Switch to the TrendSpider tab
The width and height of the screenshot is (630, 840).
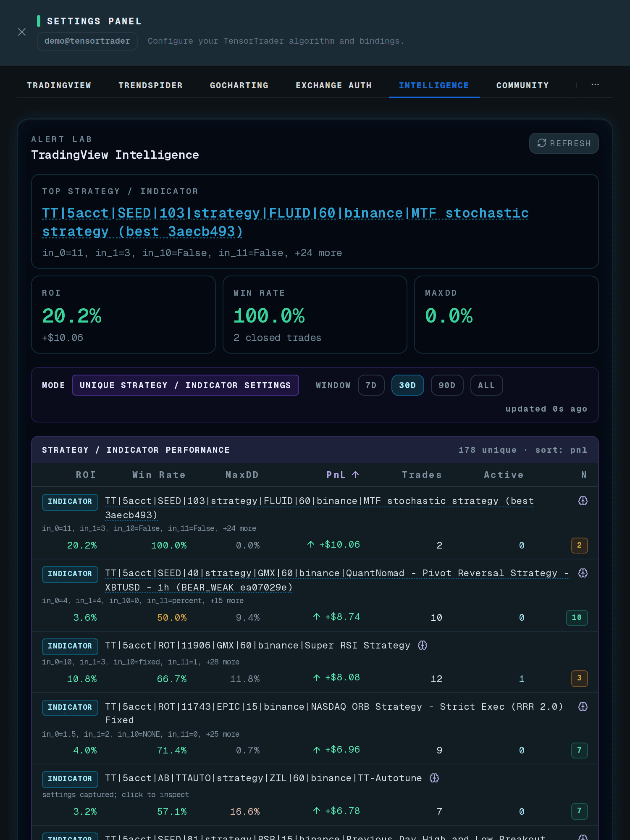tap(150, 85)
